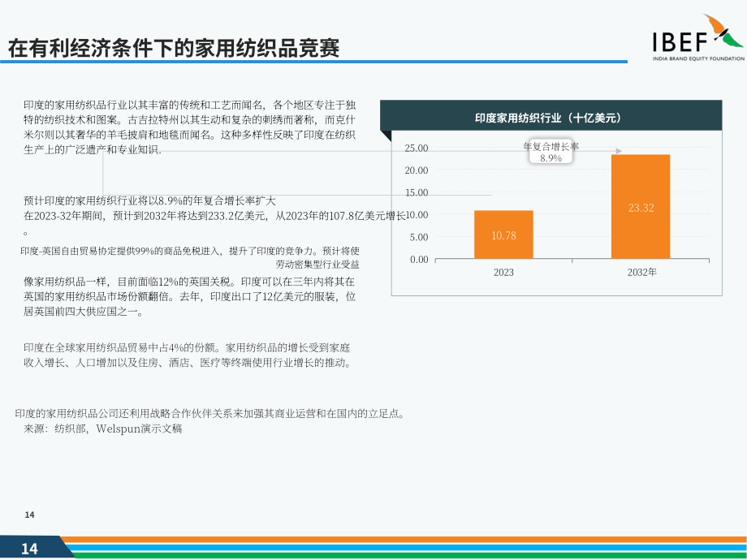The image size is (747, 560).
Task: Click the line starting 印度的家用纺织品公司还利用战略合作伙伴关系
Action: click(x=210, y=413)
